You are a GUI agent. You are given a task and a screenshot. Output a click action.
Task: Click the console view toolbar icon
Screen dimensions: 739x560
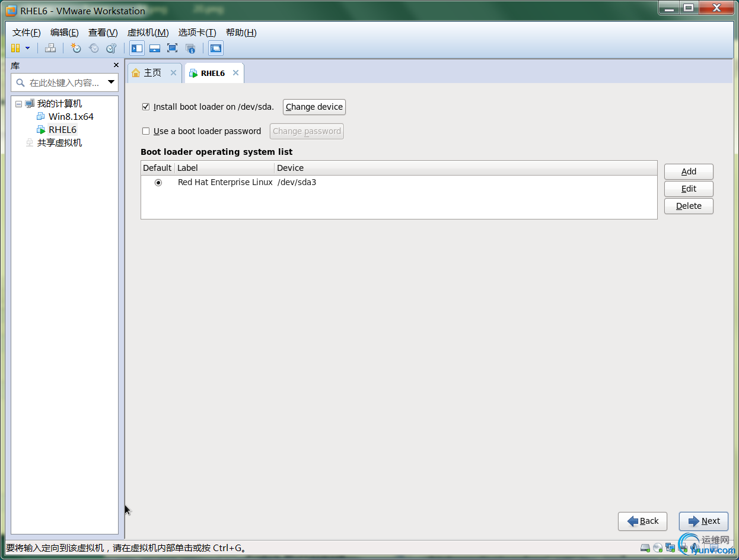216,48
